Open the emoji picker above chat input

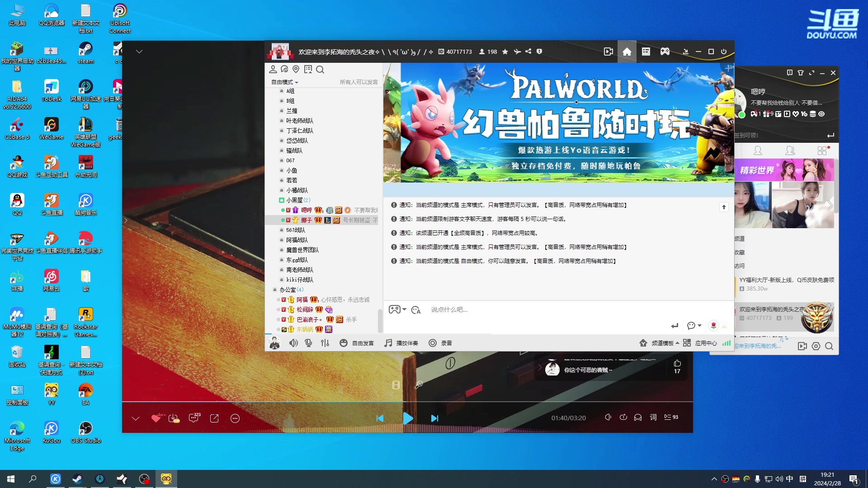click(415, 310)
